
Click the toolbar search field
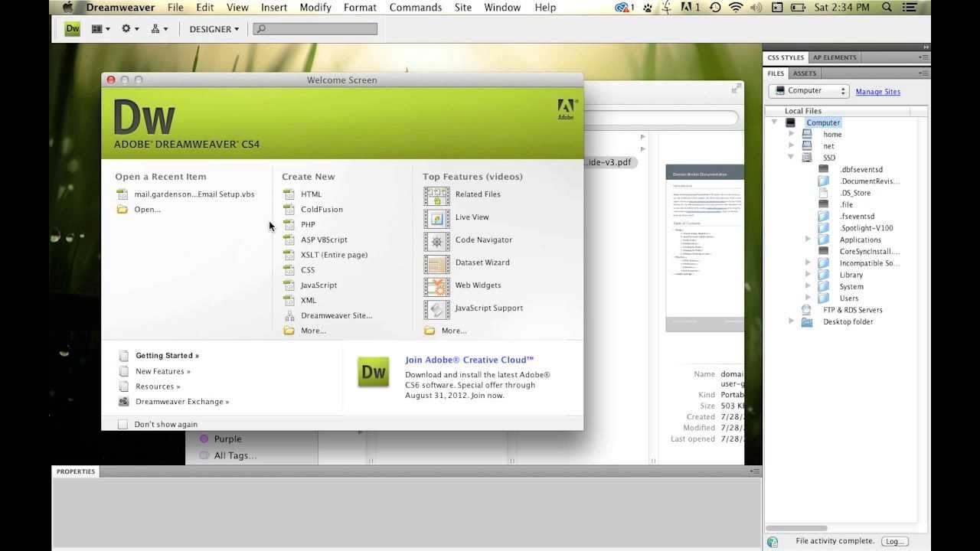pyautogui.click(x=315, y=29)
